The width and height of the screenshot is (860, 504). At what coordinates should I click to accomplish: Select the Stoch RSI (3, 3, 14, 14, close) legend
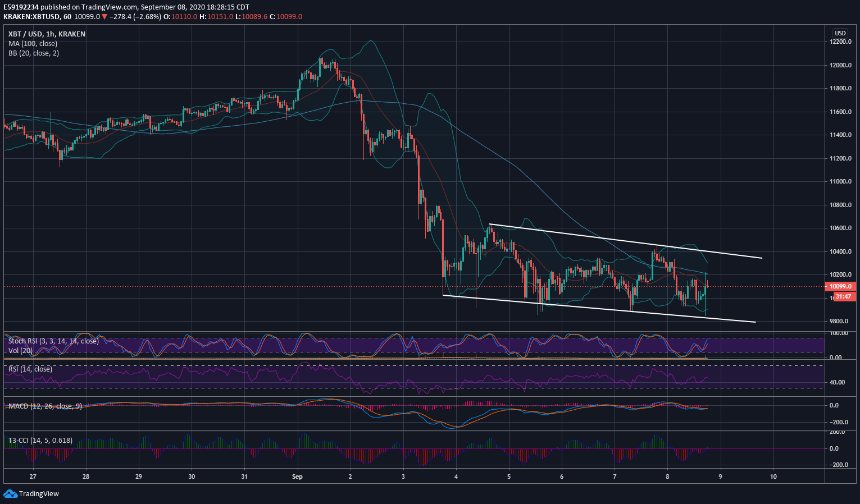53,341
